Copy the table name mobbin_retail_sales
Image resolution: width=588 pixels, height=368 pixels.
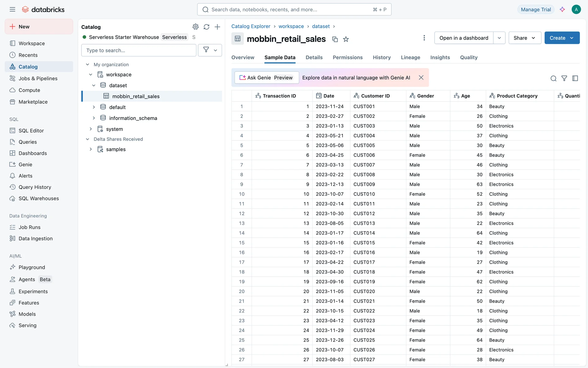coord(335,39)
